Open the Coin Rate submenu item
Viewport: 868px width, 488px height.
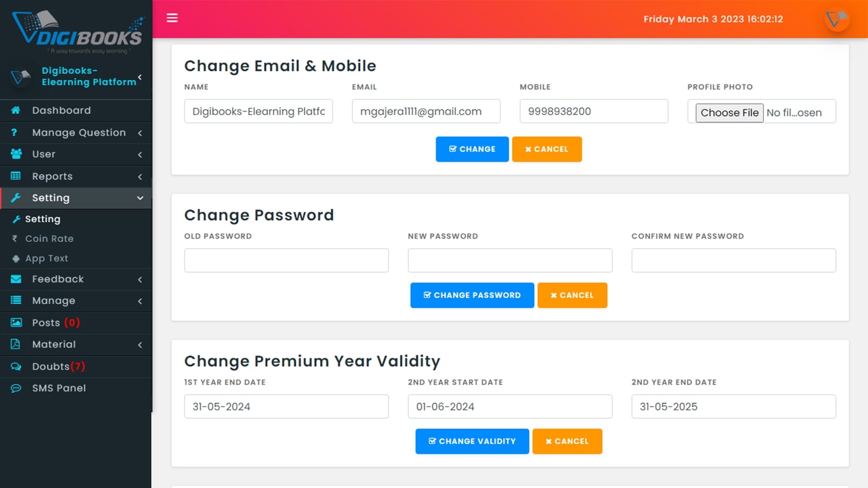point(49,239)
